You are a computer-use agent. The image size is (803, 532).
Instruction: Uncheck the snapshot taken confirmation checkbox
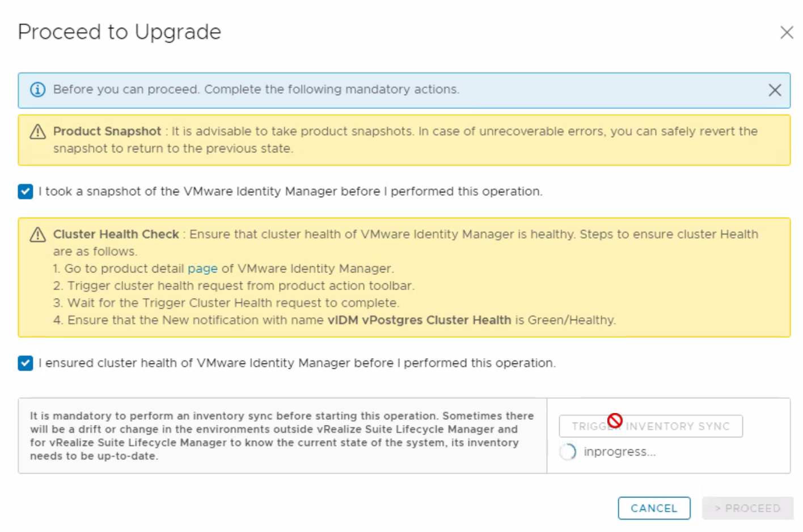tap(26, 191)
